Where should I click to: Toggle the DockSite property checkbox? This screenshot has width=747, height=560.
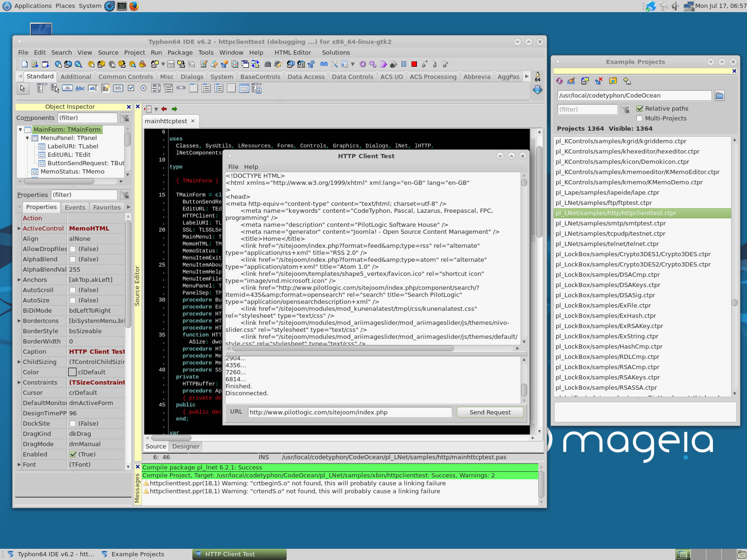pyautogui.click(x=72, y=423)
